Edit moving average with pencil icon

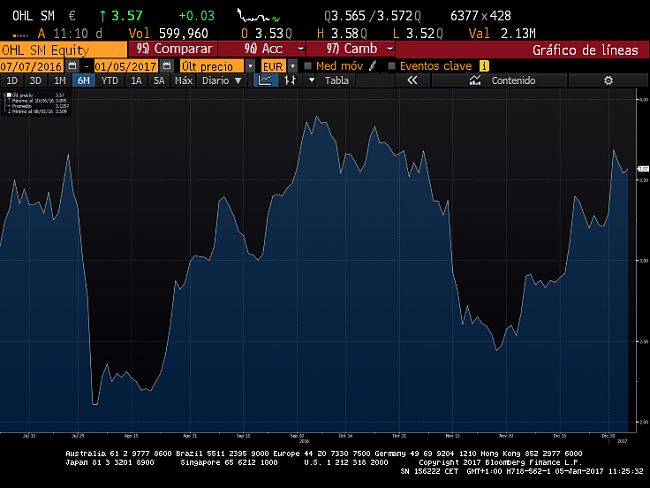372,66
